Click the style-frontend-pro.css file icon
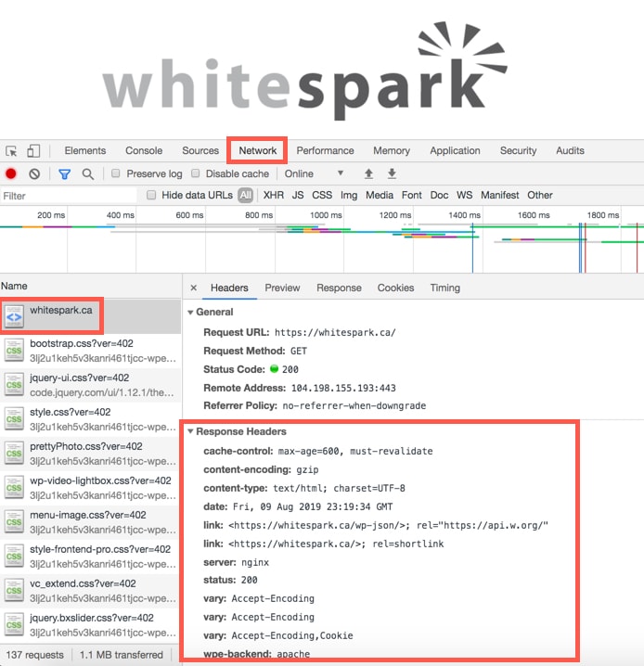 [14, 557]
